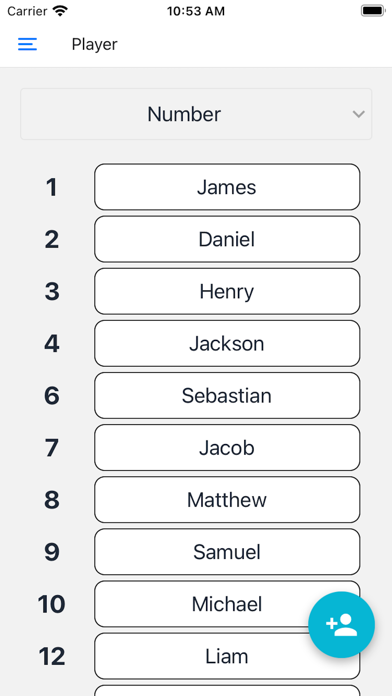The width and height of the screenshot is (392, 696).
Task: Choose player Michael
Action: click(x=227, y=604)
